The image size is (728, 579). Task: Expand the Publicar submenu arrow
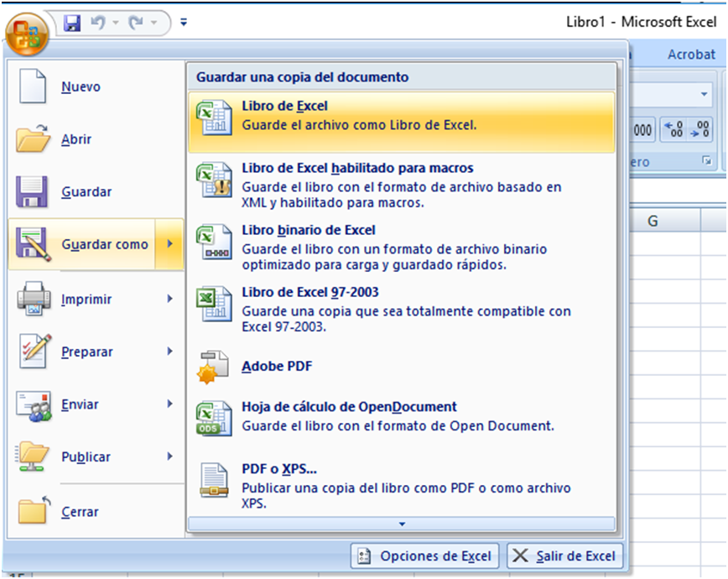pyautogui.click(x=170, y=456)
